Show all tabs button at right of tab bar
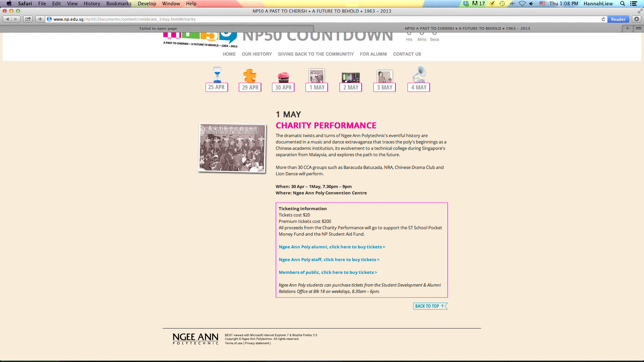Viewport: 644px width, 362px height. pos(638,28)
